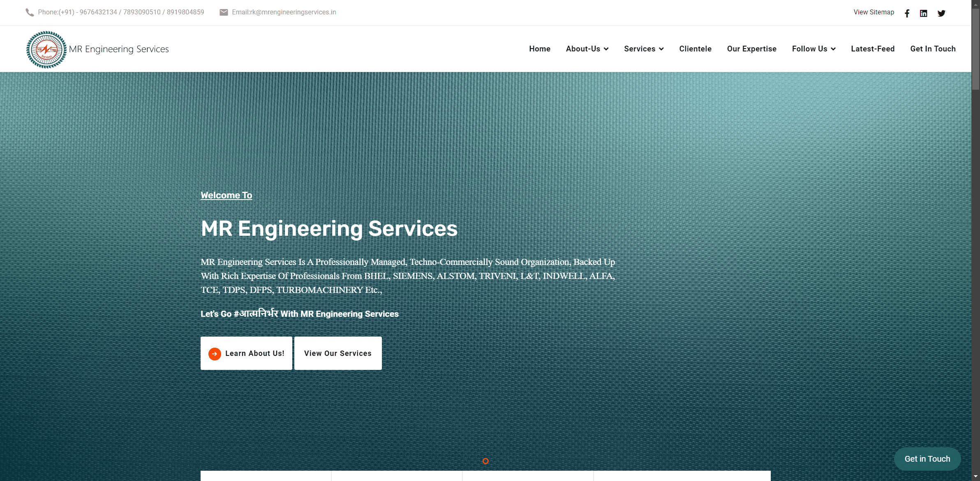The image size is (980, 481).
Task: Expand the Follow Us dropdown chevron
Action: pyautogui.click(x=833, y=49)
